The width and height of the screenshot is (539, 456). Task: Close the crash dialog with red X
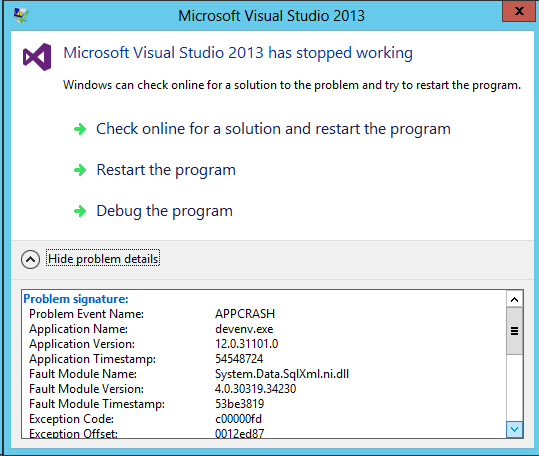tap(519, 11)
